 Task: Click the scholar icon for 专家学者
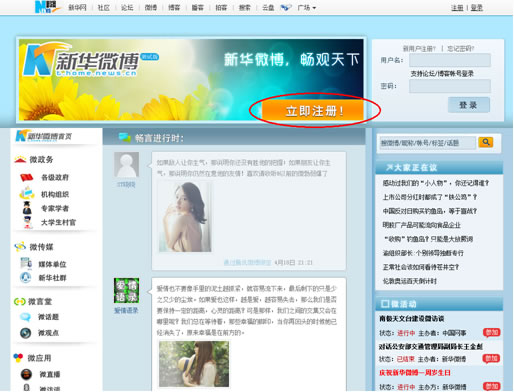(x=27, y=208)
